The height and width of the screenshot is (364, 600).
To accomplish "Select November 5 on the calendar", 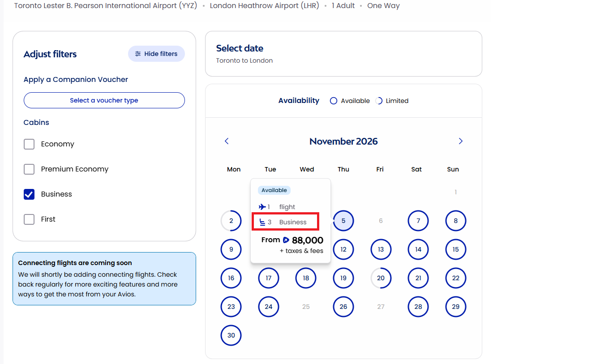I will tap(343, 221).
